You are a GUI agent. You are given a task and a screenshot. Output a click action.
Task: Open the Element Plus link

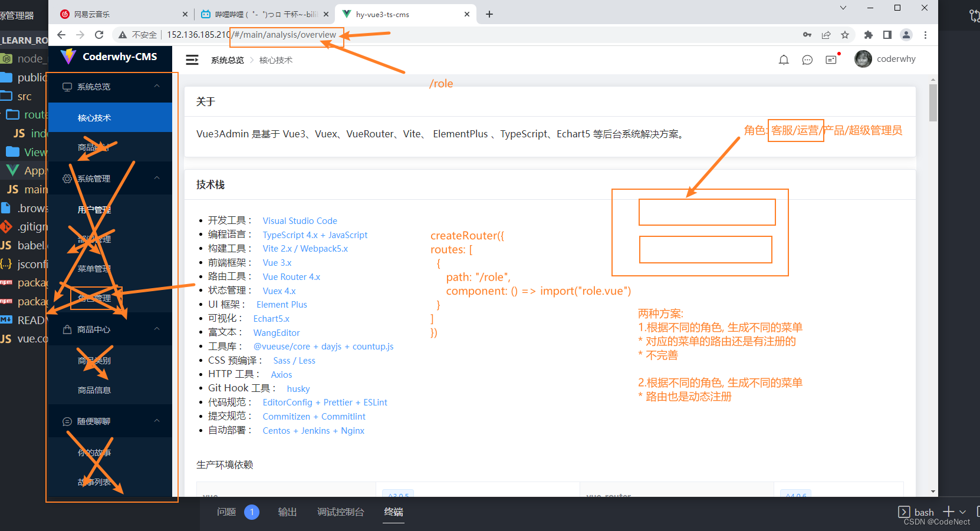click(281, 304)
